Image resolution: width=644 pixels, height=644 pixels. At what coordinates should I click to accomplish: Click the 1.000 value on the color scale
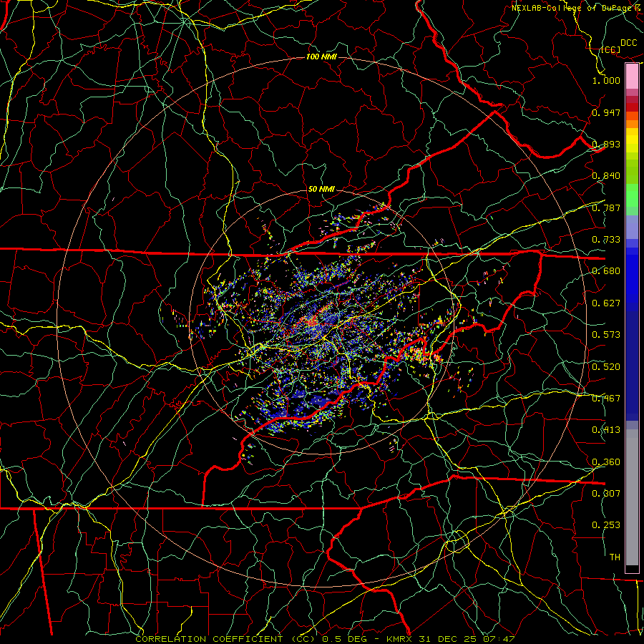click(x=606, y=80)
